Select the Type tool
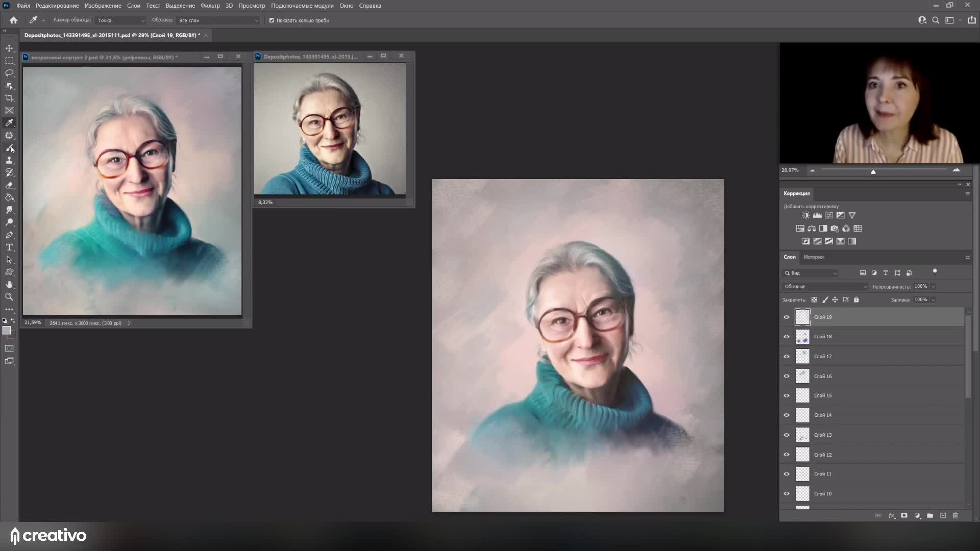980x551 pixels. click(x=9, y=247)
